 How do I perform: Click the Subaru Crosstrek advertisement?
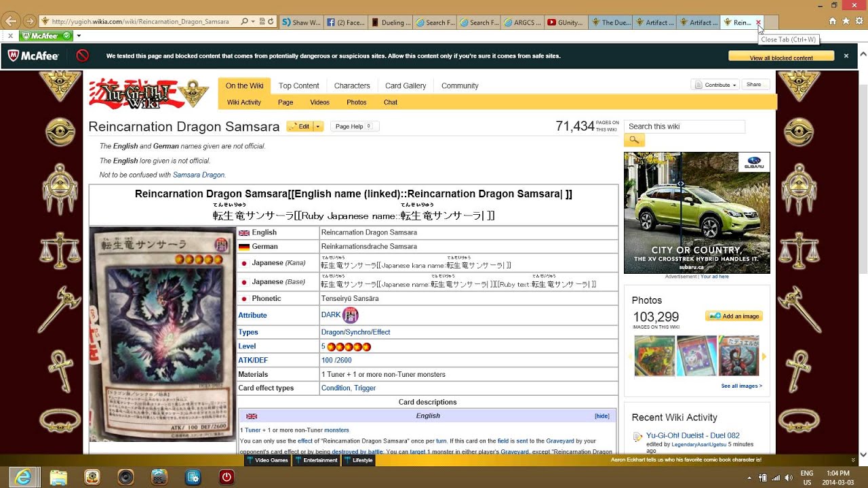pyautogui.click(x=697, y=213)
